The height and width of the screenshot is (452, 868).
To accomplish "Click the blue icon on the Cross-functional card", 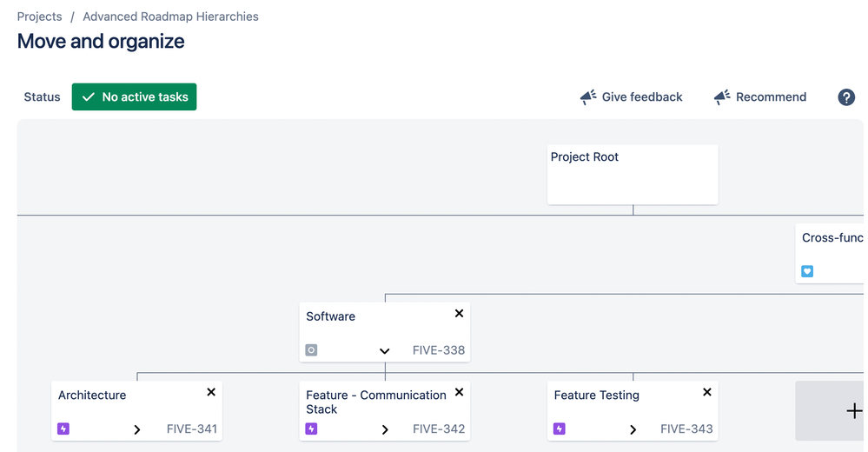I will point(807,271).
